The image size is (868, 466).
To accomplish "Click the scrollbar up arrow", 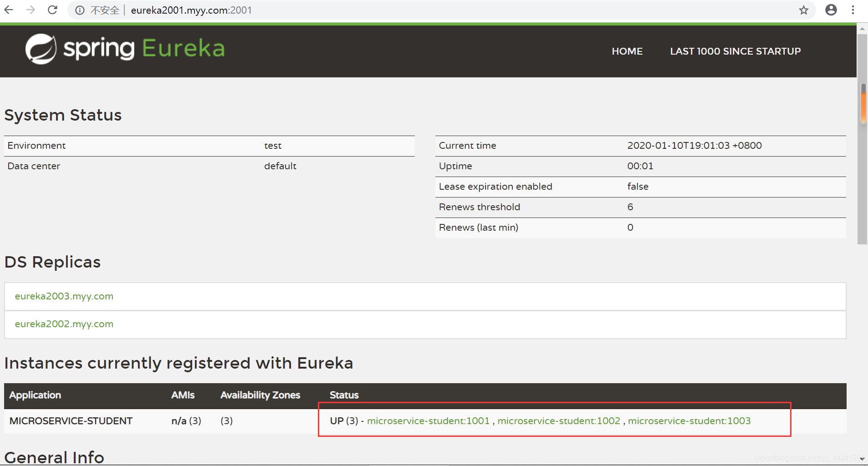I will pyautogui.click(x=862, y=29).
